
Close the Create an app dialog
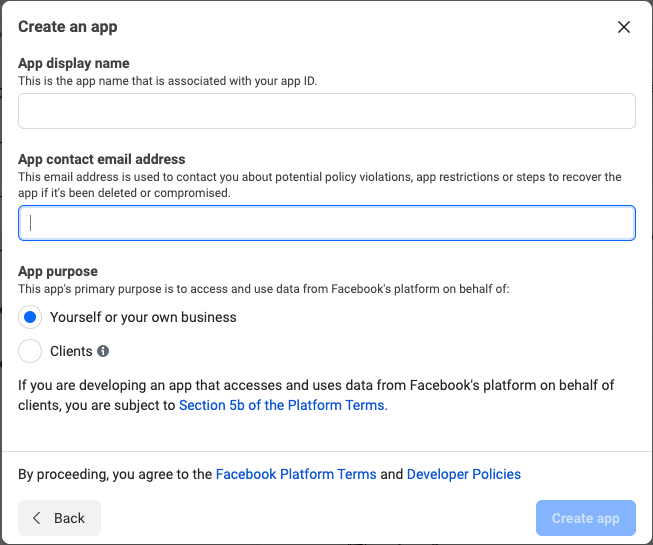623,27
